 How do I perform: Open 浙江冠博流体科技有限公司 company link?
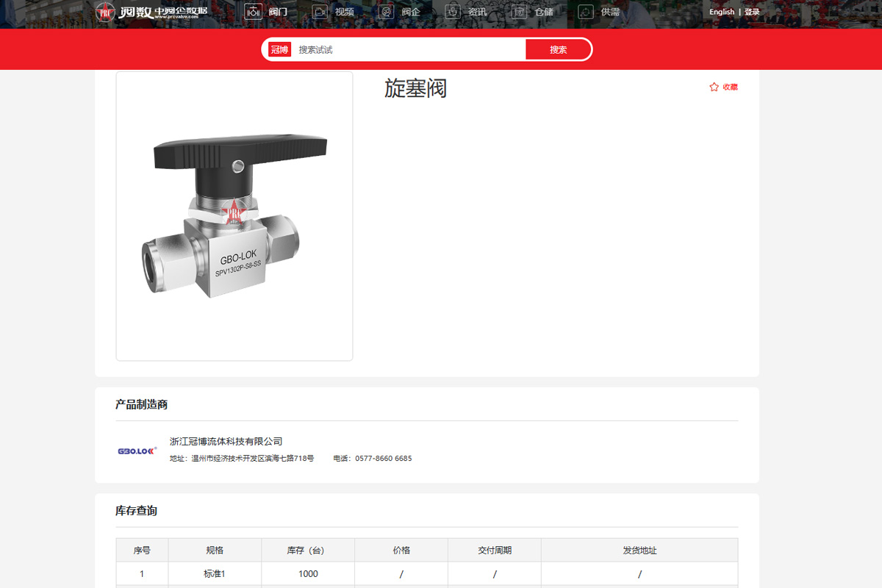click(226, 441)
